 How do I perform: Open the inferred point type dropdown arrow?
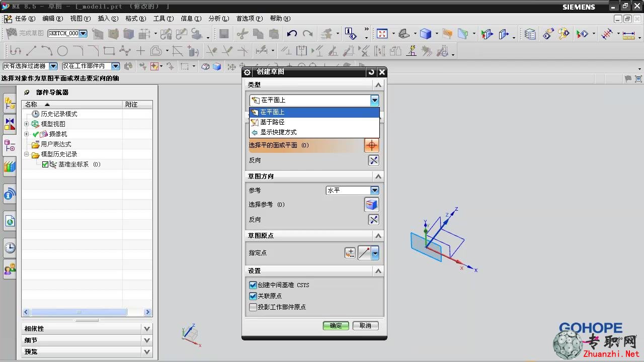(x=375, y=253)
